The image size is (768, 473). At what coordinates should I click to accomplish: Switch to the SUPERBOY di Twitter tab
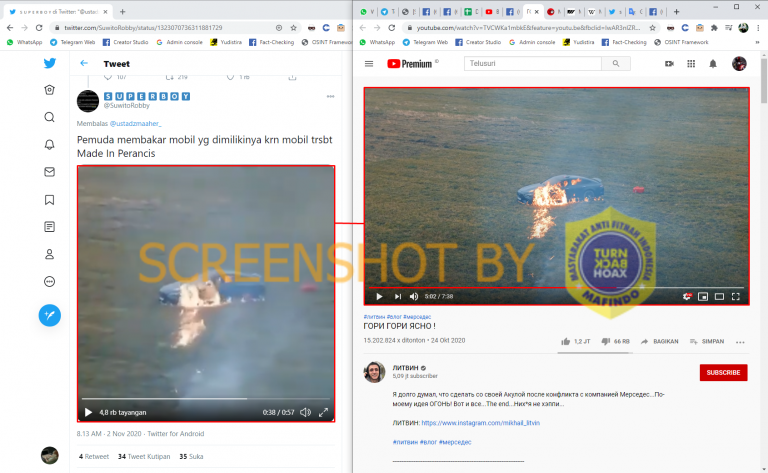point(58,11)
